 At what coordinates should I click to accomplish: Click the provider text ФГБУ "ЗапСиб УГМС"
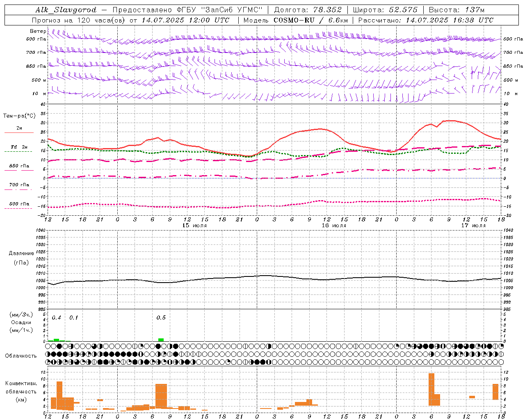[219, 10]
